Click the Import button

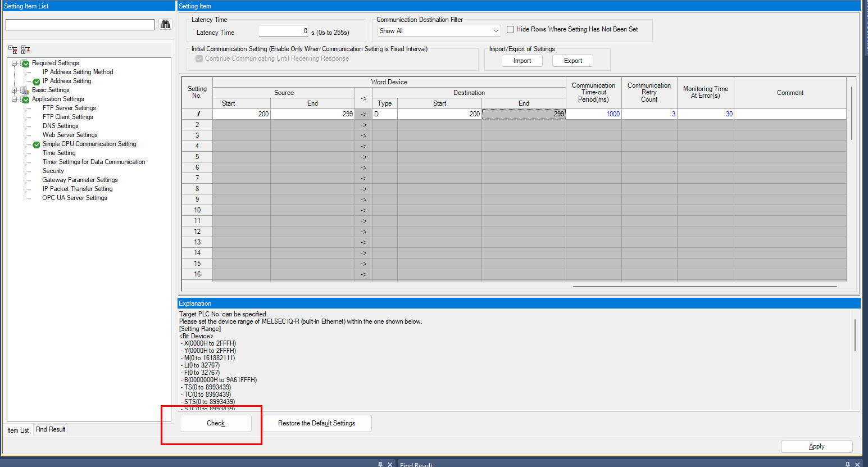[x=522, y=61]
